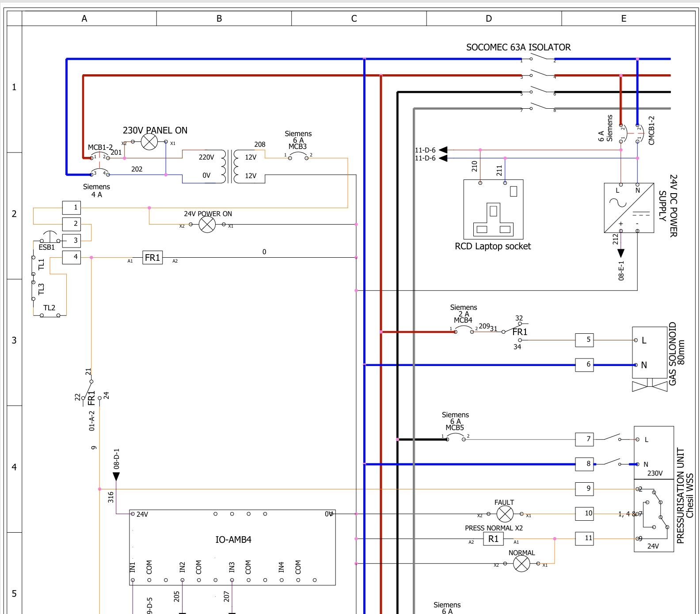Select terminal block numbered 9
This screenshot has height=614, width=700.
pyautogui.click(x=584, y=489)
